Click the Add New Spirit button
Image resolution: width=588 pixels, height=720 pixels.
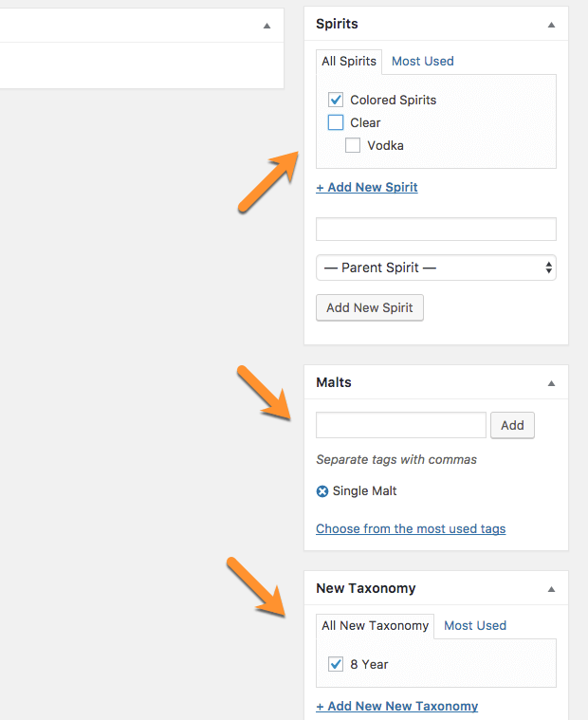pos(369,307)
